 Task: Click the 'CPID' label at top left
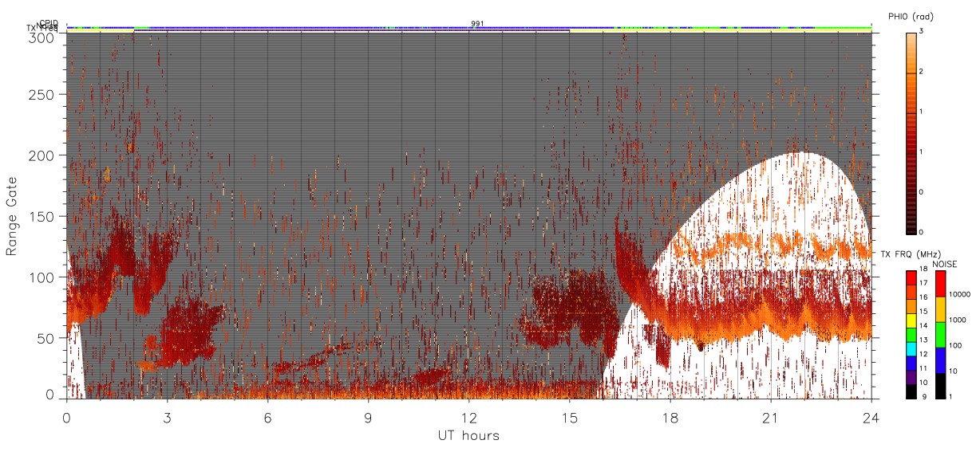coord(49,23)
